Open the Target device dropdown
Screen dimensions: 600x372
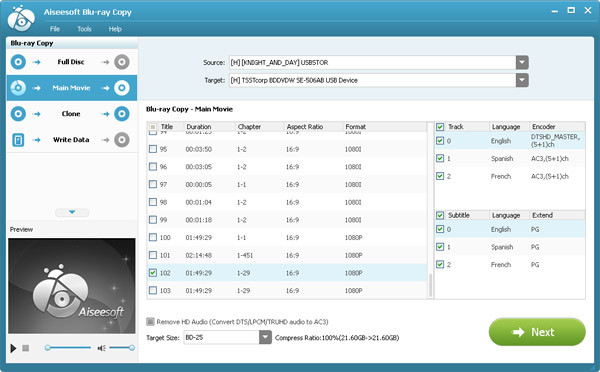point(522,80)
